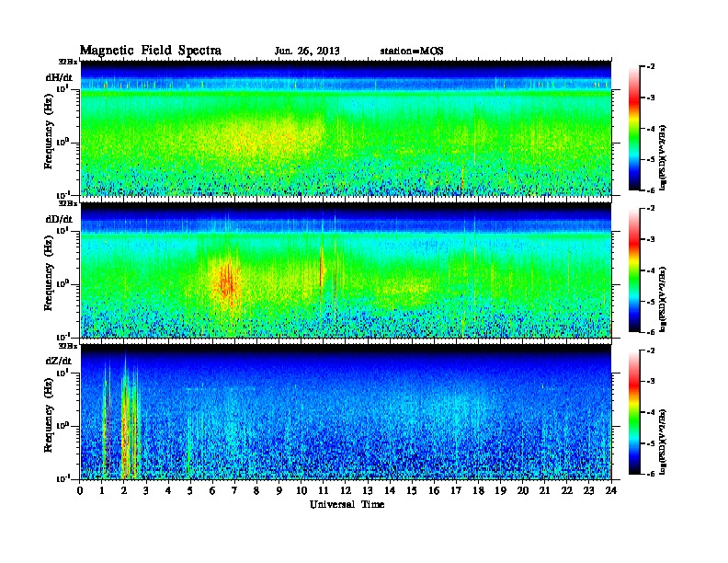Click 'Frequency (Hz)' axis label of dZ/dt panel
This screenshot has height=563, width=728.
pos(49,415)
